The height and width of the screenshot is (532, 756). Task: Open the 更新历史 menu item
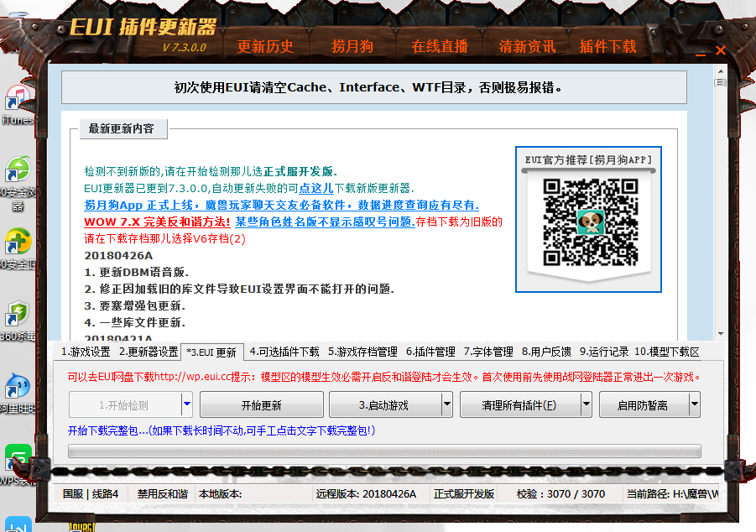tap(265, 47)
